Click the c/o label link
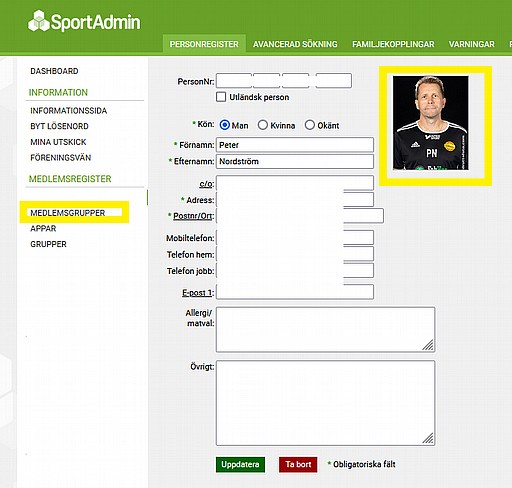 tap(206, 184)
